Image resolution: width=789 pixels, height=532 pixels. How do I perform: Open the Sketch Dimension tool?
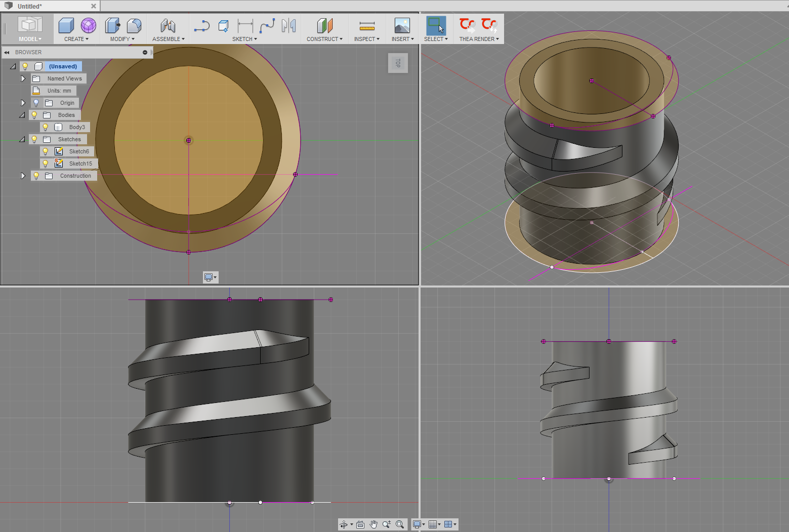pyautogui.click(x=244, y=24)
